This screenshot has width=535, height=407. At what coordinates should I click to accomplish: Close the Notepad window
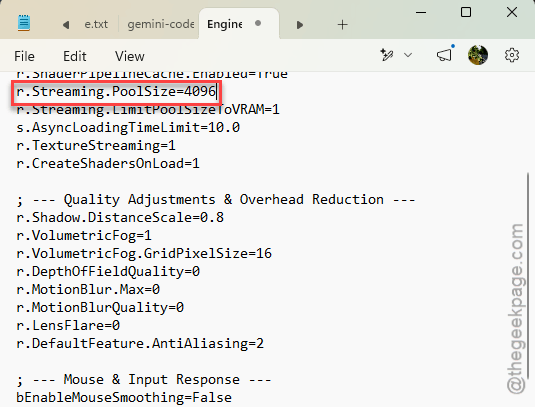(512, 12)
